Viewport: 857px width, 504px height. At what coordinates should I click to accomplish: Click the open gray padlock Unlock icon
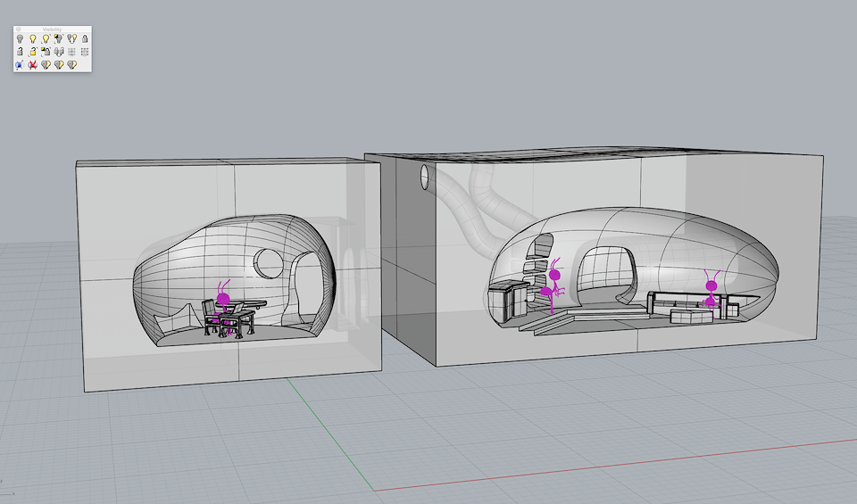[20, 52]
